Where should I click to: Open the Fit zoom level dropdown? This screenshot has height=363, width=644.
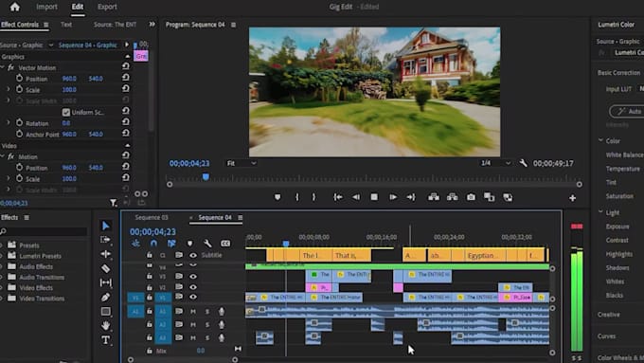[241, 163]
